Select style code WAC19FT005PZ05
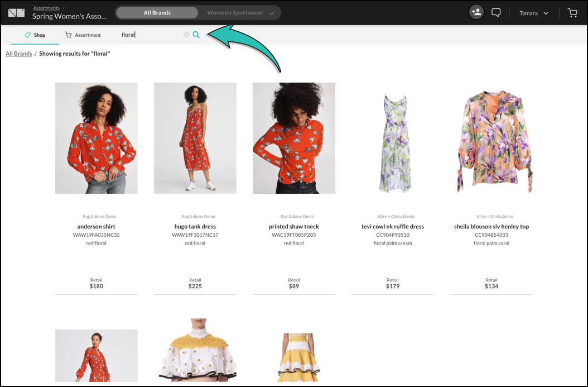 coord(294,235)
